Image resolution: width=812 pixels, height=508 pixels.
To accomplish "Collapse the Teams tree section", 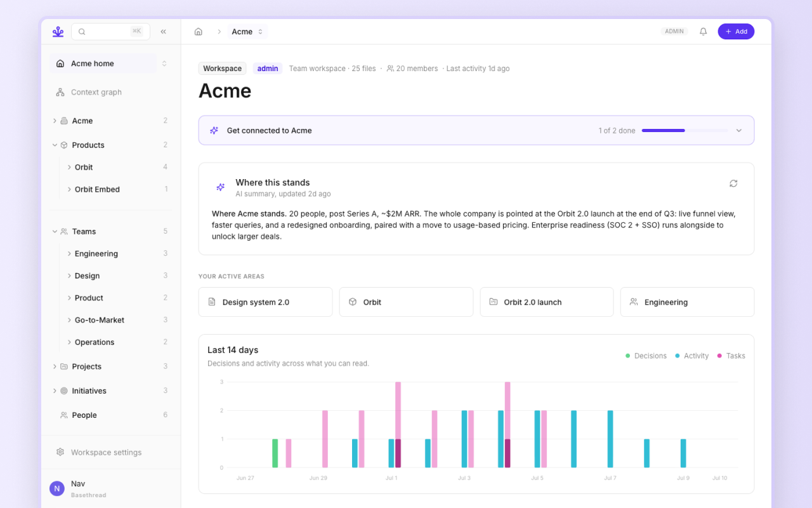I will 55,232.
